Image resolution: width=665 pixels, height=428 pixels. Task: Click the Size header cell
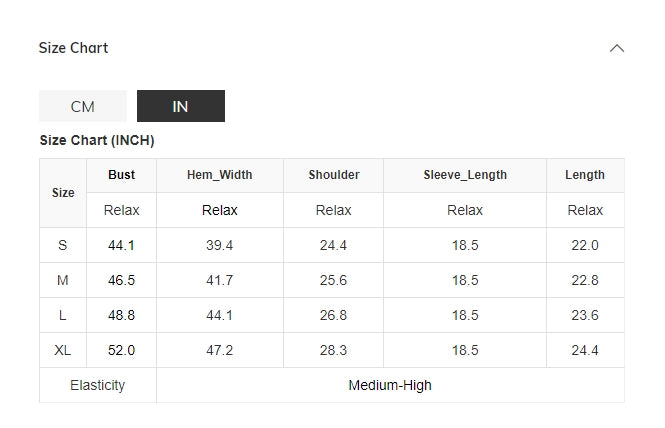click(x=63, y=193)
